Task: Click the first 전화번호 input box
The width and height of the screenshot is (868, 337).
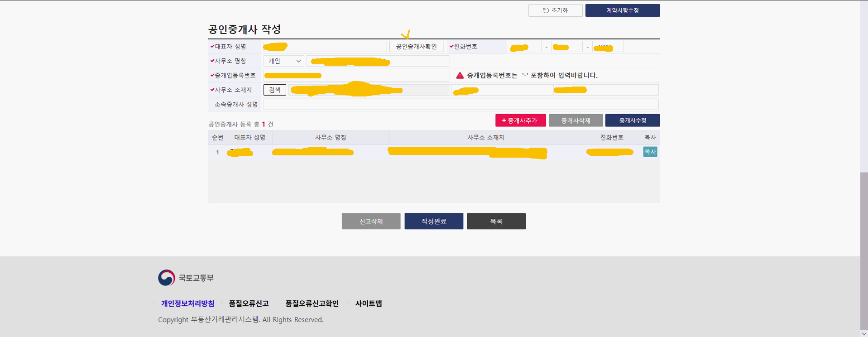Action: (525, 47)
